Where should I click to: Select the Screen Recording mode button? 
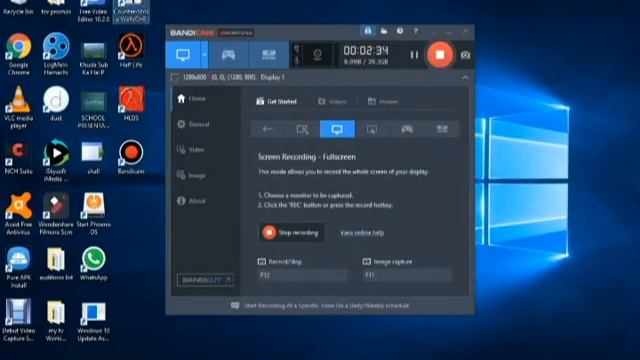[x=183, y=55]
